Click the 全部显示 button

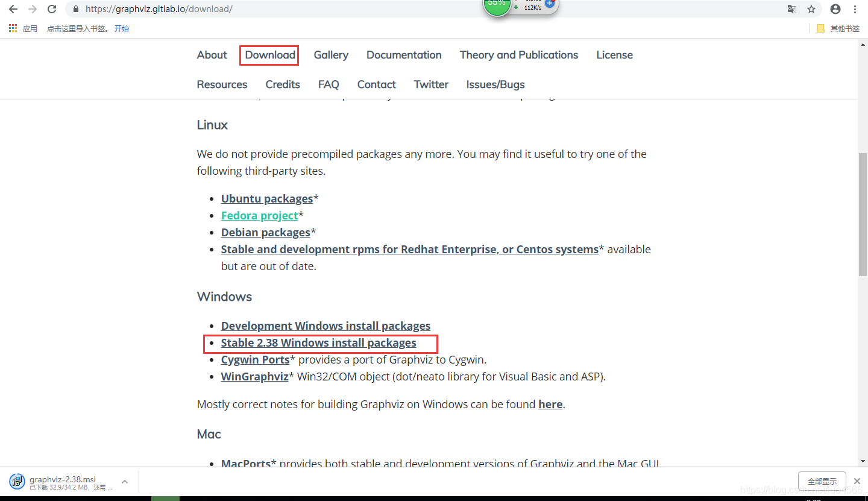(822, 481)
